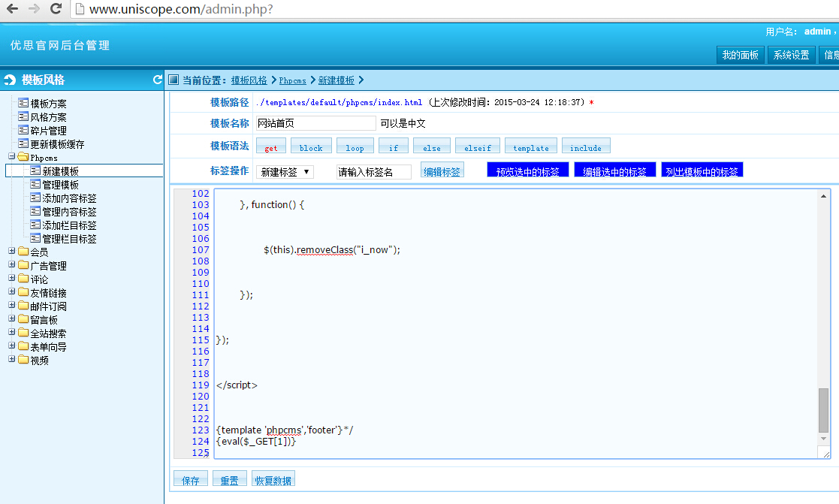
Task: Open the 新建标签 dropdown
Action: click(285, 172)
